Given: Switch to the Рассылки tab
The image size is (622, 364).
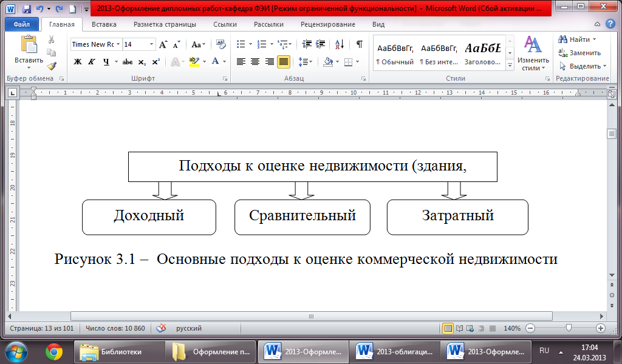Looking at the screenshot, I should pyautogui.click(x=268, y=24).
